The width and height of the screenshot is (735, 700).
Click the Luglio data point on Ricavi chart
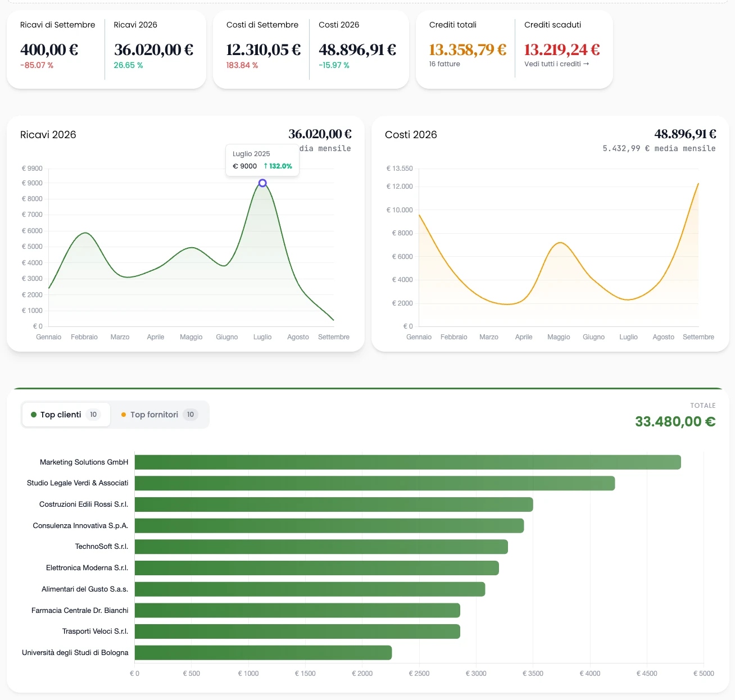(262, 183)
